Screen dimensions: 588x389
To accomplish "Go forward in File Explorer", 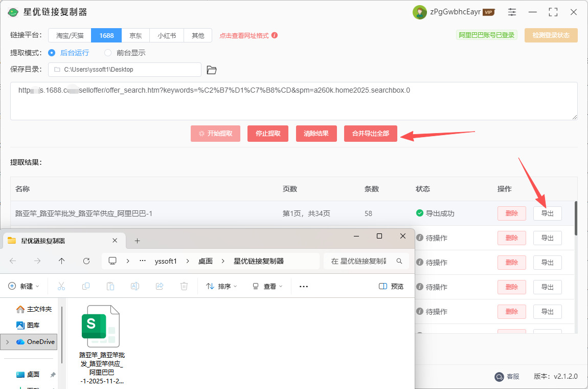I will 37,261.
